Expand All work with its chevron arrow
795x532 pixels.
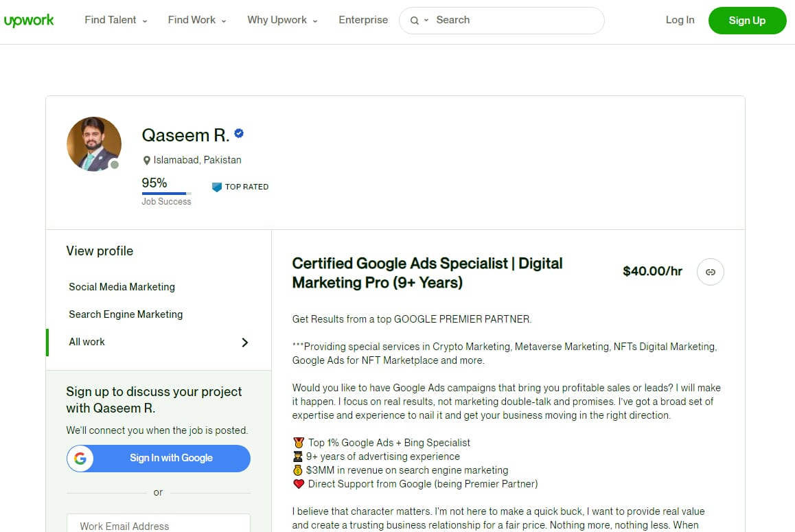click(244, 341)
